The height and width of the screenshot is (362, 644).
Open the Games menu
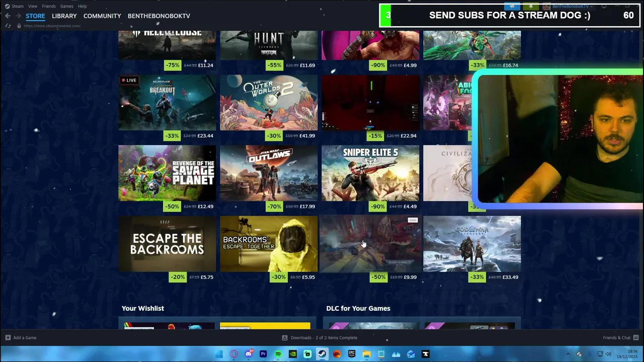click(x=66, y=6)
